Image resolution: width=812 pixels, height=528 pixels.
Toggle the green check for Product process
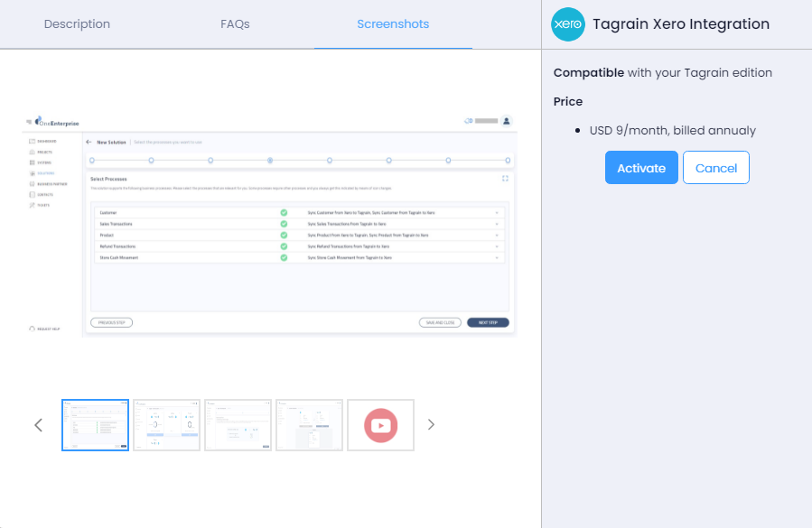tap(284, 235)
